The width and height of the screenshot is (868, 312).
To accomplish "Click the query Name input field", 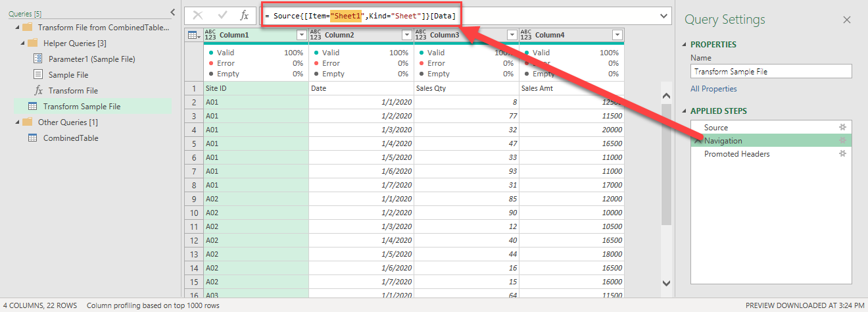I will 771,72.
